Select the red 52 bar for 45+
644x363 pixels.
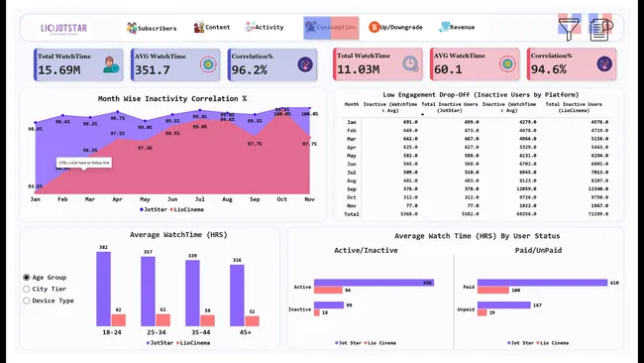coord(253,321)
